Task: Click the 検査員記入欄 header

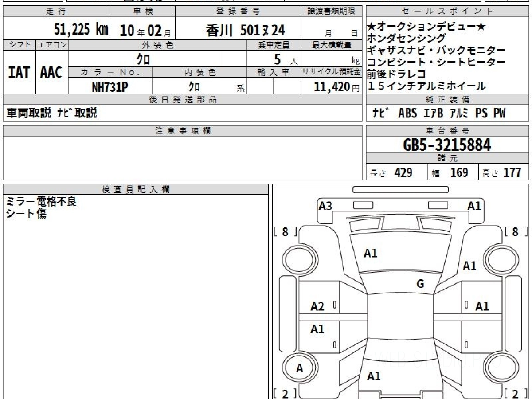Action: coord(136,189)
